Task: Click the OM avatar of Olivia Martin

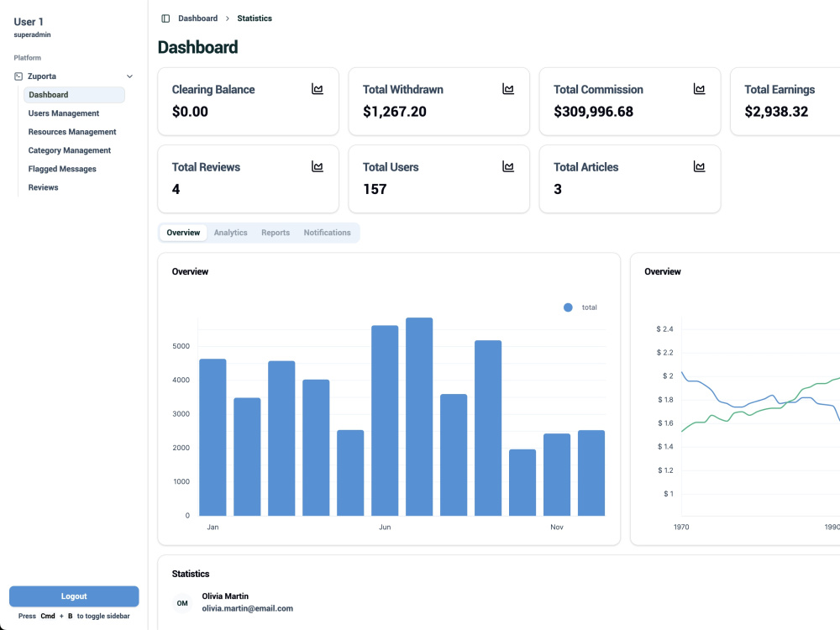Action: [182, 603]
